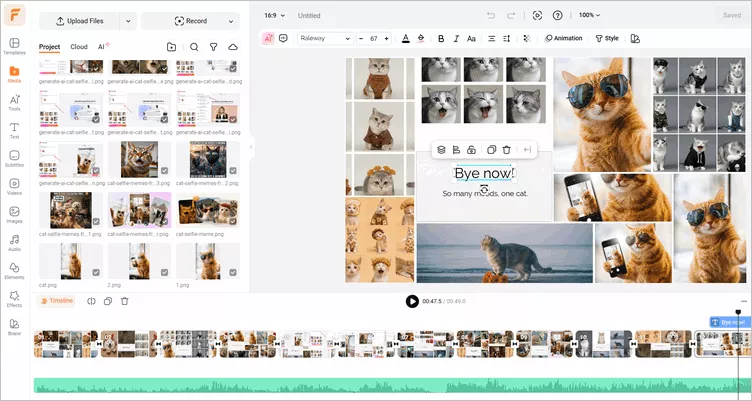Open the 16:9 aspect ratio dropdown

click(274, 15)
